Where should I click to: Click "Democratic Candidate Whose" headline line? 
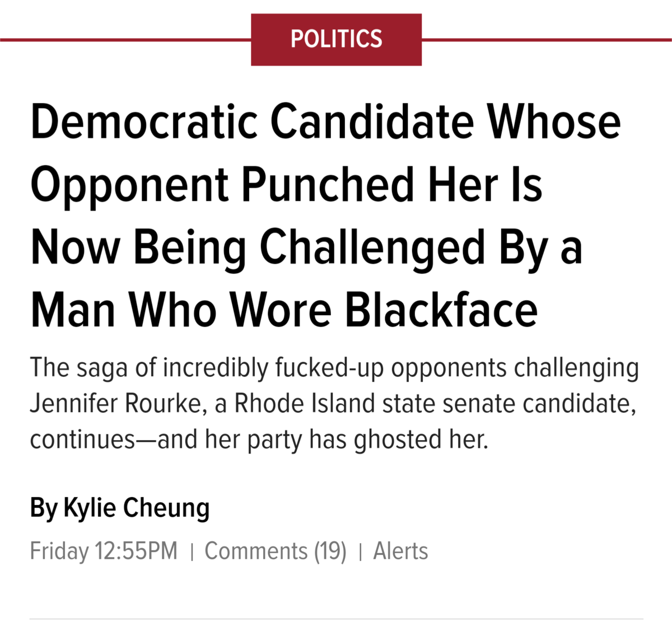click(325, 121)
